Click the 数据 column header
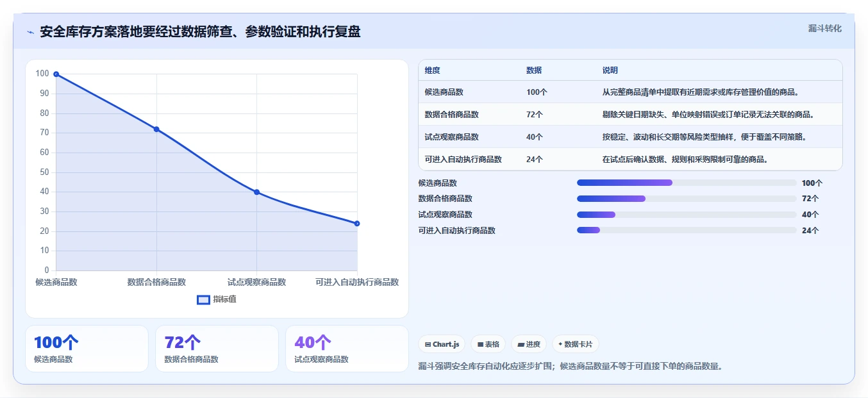Image resolution: width=868 pixels, height=398 pixels. pyautogui.click(x=534, y=70)
